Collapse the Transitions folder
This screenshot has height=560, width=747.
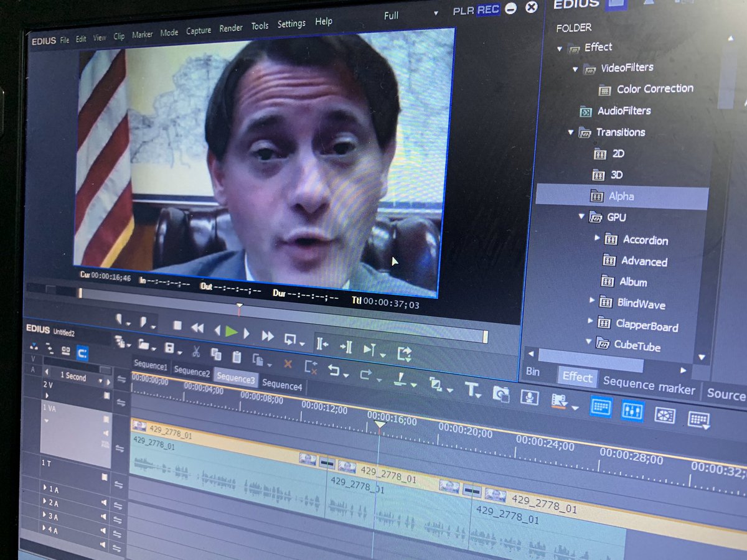(x=571, y=133)
